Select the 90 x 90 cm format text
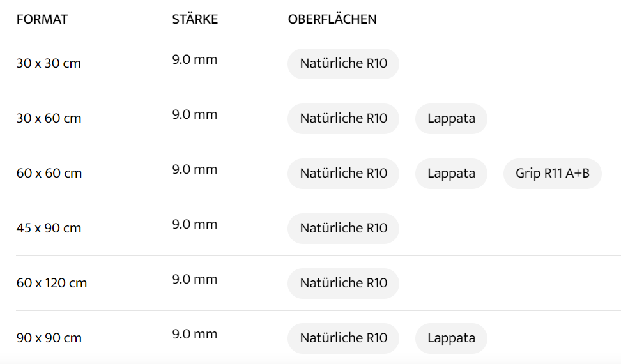 [x=49, y=338]
